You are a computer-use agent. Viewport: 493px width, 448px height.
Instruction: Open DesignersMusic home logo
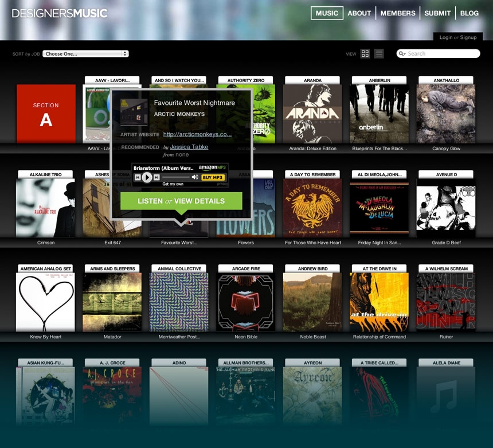pyautogui.click(x=60, y=13)
